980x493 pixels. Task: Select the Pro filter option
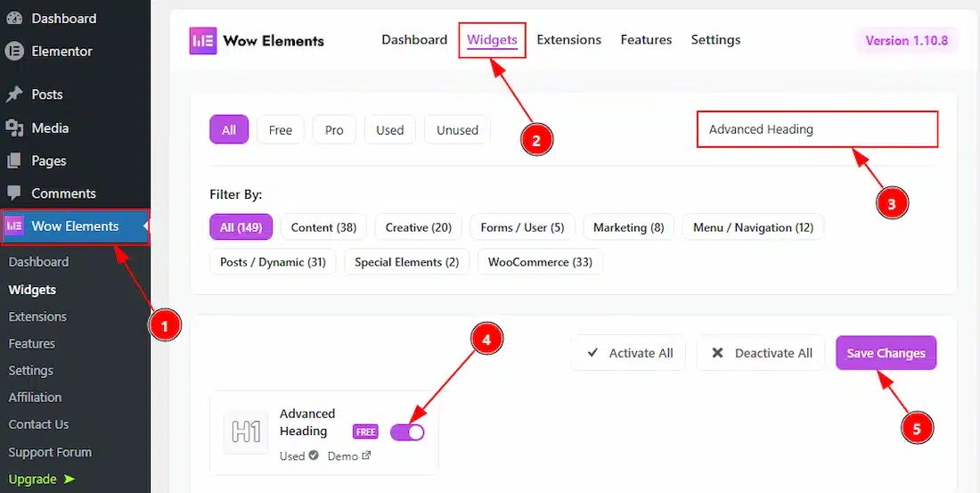point(334,130)
